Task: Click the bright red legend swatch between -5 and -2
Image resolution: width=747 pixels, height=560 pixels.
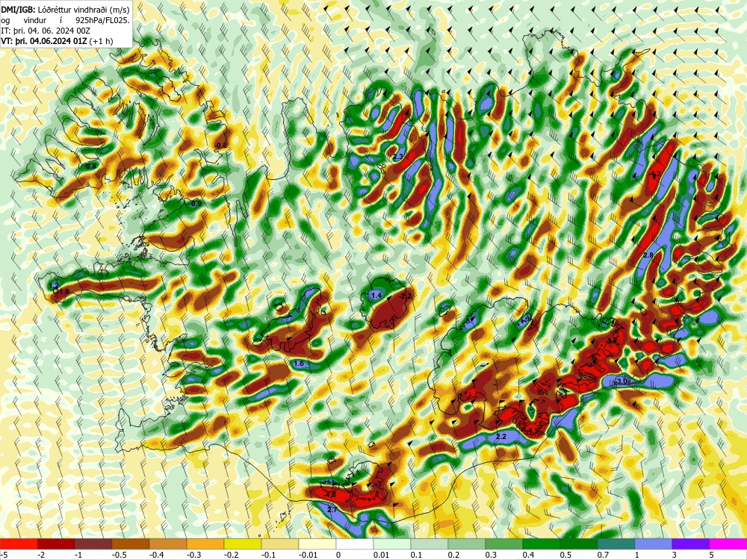Action: pyautogui.click(x=19, y=544)
